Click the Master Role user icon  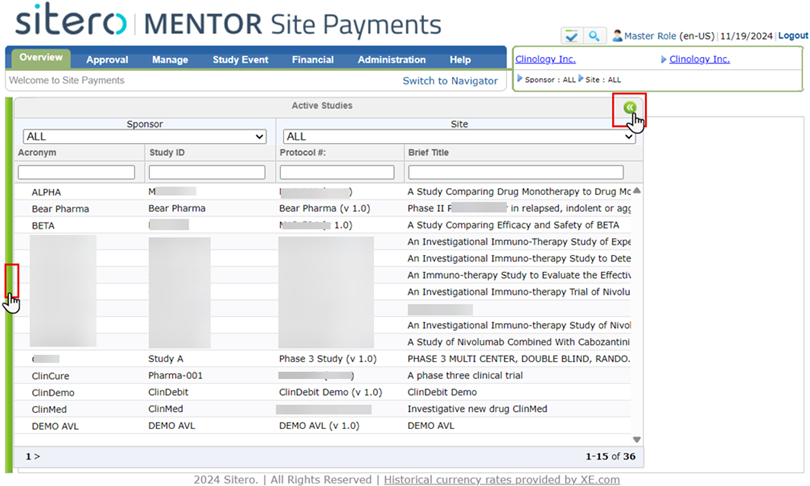point(617,36)
